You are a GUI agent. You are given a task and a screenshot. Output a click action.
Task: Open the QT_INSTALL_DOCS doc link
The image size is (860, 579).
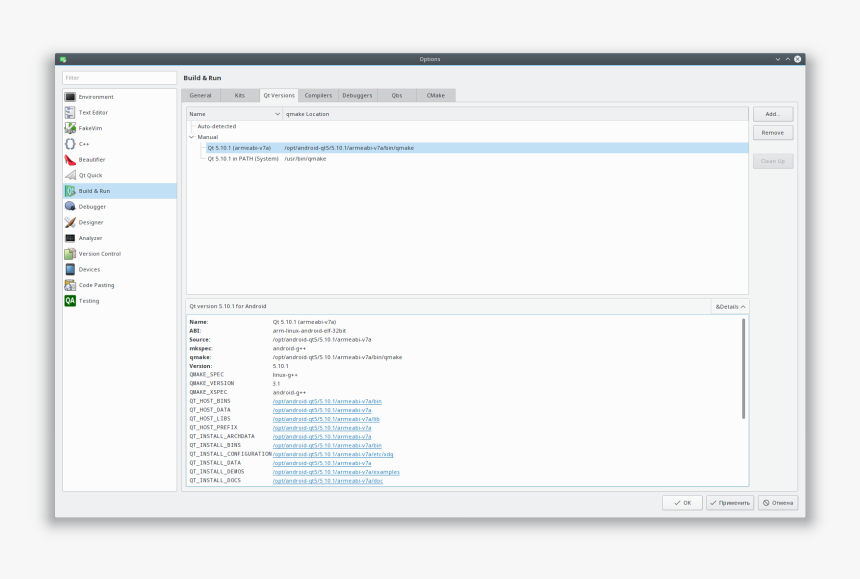[327, 481]
